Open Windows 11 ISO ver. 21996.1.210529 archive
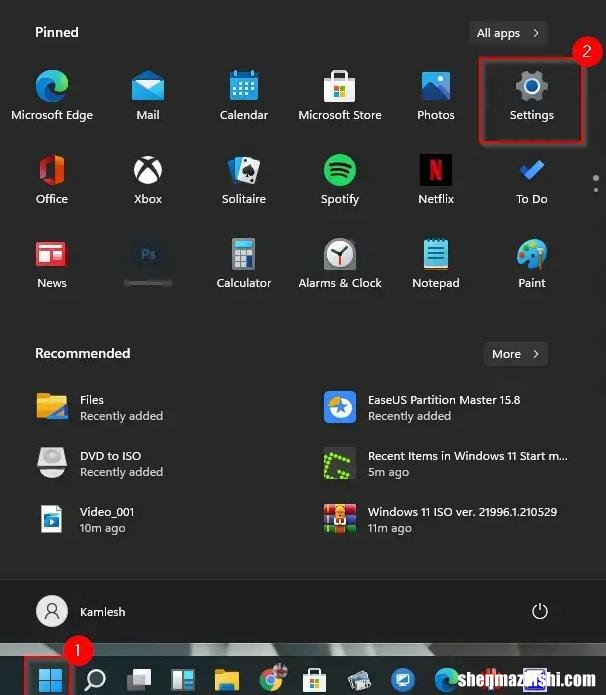Viewport: 606px width, 695px height. click(440, 519)
